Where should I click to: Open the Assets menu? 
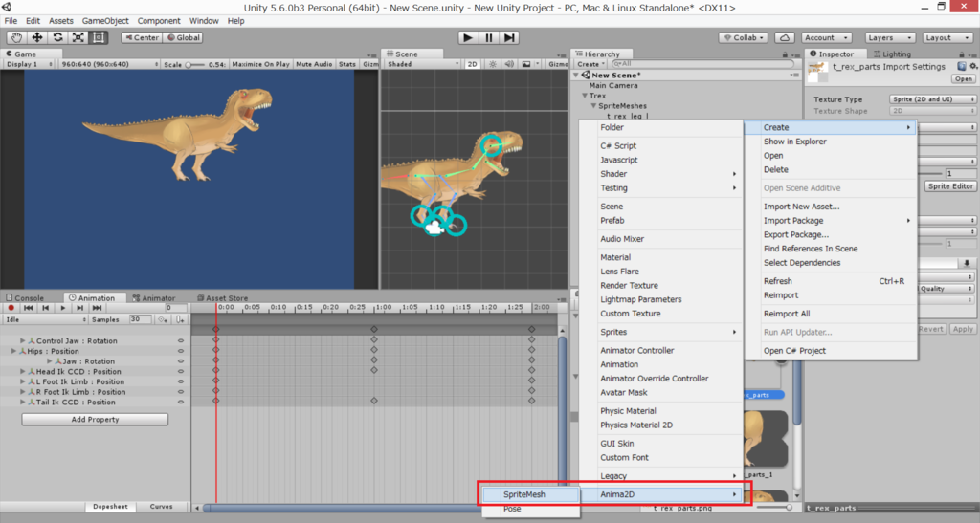60,21
